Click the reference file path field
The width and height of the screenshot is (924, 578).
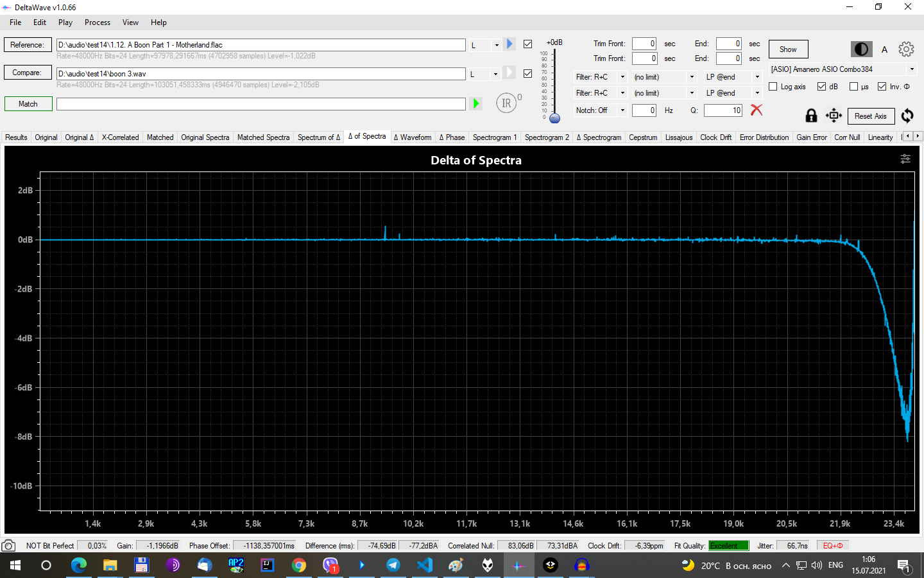261,45
